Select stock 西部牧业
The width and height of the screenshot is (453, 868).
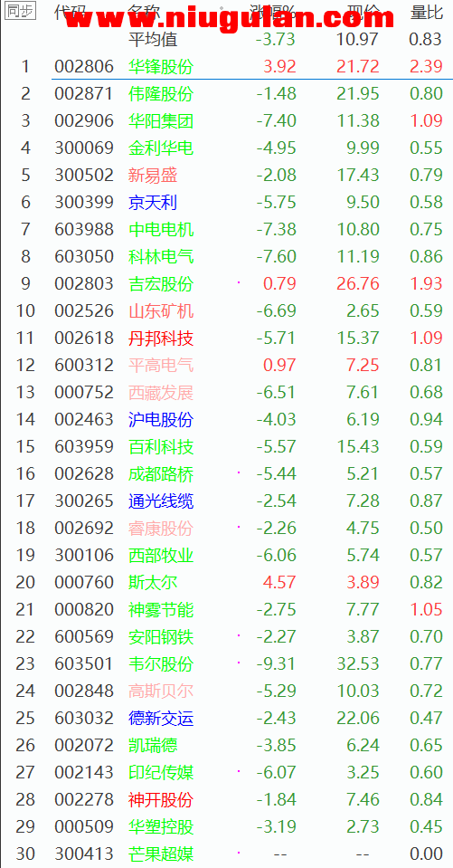pyautogui.click(x=161, y=555)
